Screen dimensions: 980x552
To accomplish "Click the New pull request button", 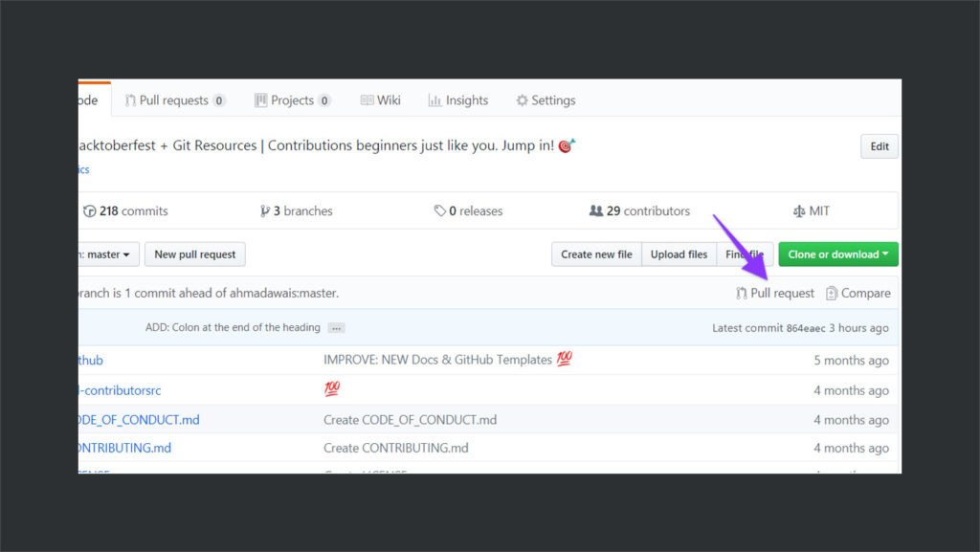I will (195, 254).
